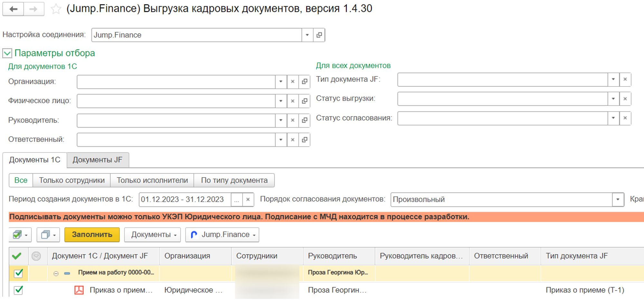Clear the Организация filter field
The height and width of the screenshot is (300, 644).
292,82
